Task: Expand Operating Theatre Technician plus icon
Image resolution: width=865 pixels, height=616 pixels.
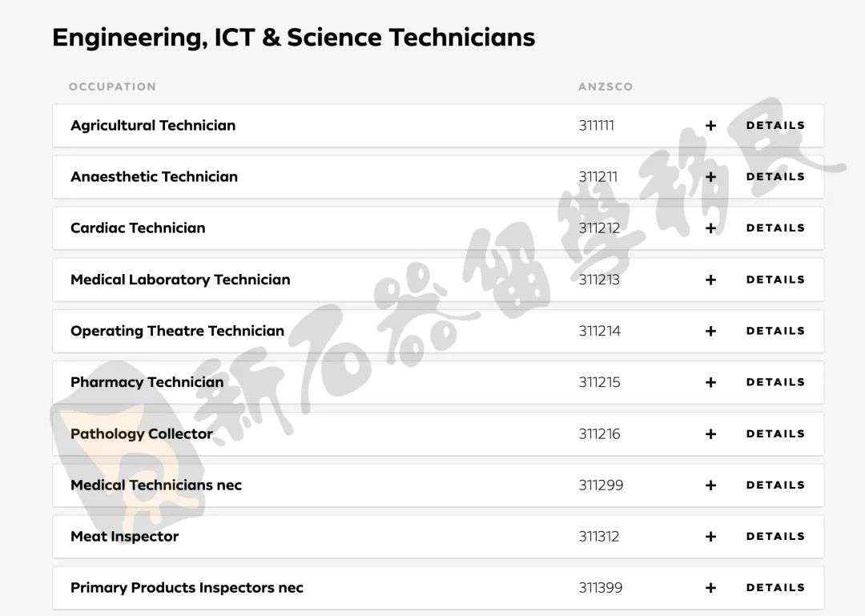Action: tap(710, 331)
